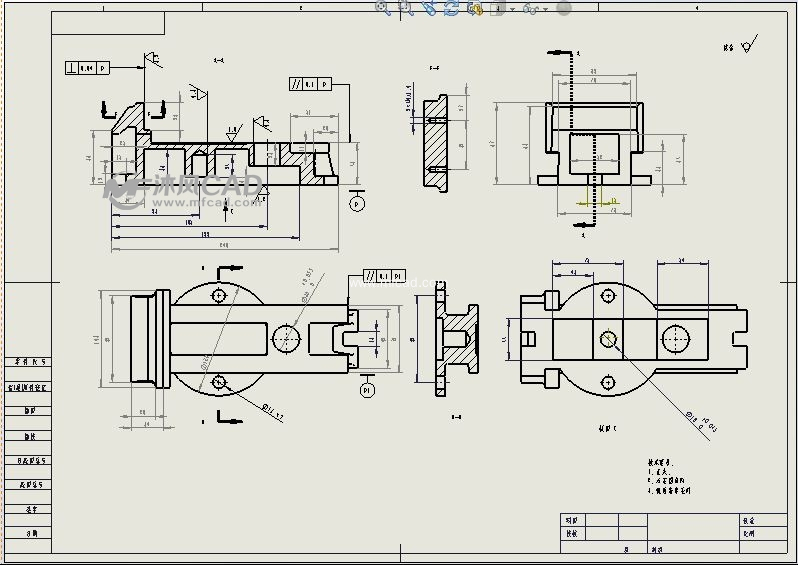Image resolution: width=798 pixels, height=565 pixels.
Task: Click the blue circular-arrows rotate icon
Action: [x=452, y=8]
